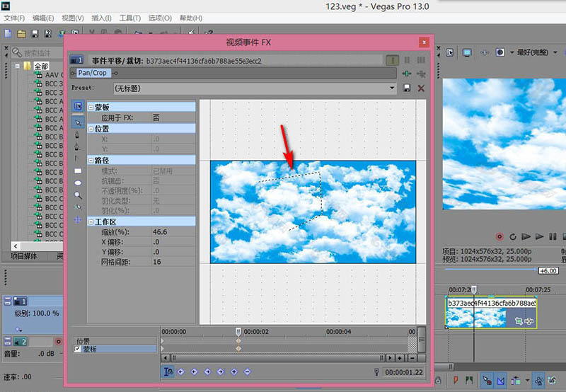Toggle Lock Envelopes to Events button
566x392 pixels.
coord(539,381)
